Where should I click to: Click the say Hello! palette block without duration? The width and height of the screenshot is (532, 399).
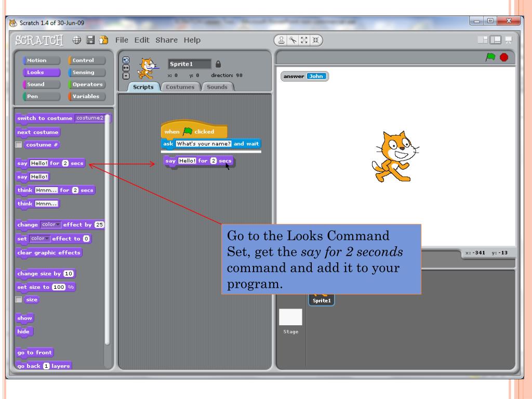[x=33, y=177]
